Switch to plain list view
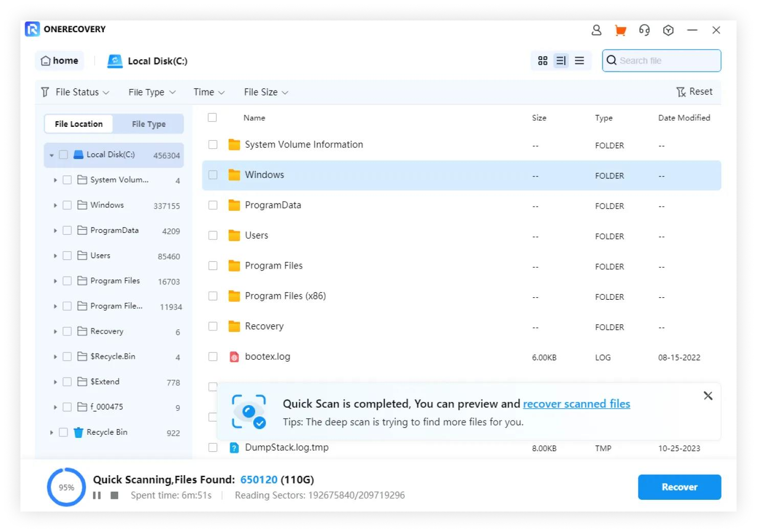The width and height of the screenshot is (757, 532). pos(580,61)
